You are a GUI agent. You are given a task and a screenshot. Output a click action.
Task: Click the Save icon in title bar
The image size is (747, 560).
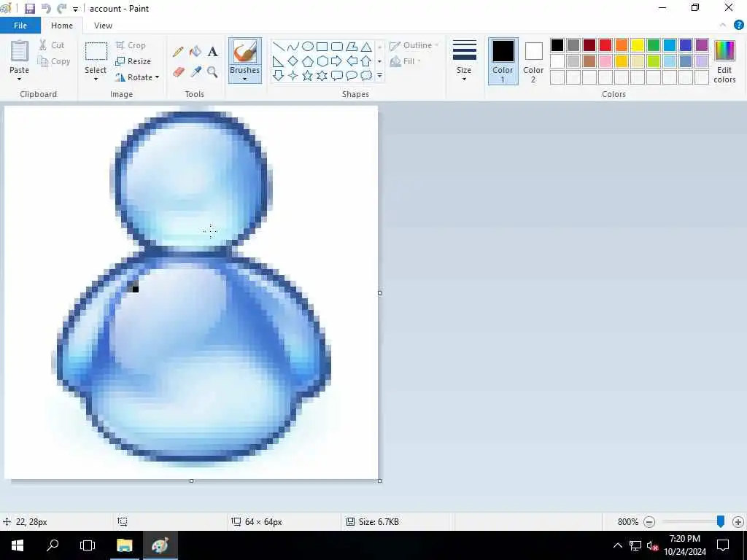tap(29, 9)
